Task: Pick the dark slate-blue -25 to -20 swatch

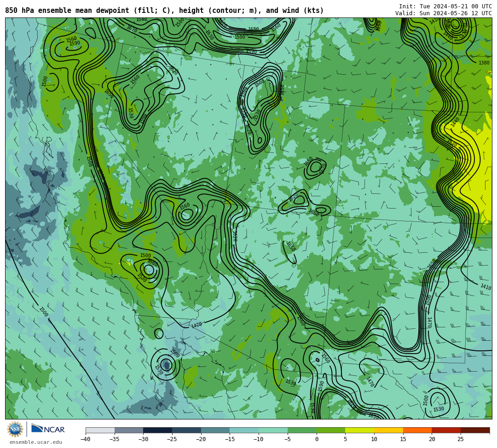Action: pos(187,430)
